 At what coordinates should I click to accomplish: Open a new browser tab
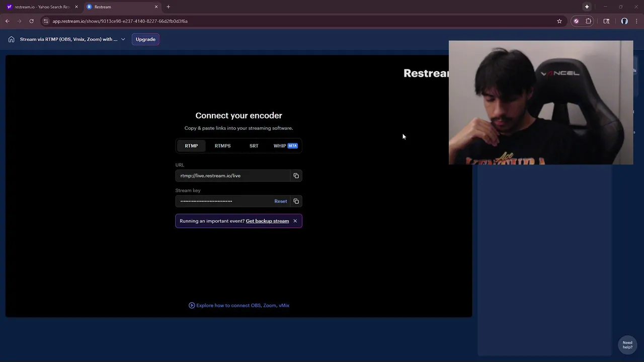pos(168,7)
